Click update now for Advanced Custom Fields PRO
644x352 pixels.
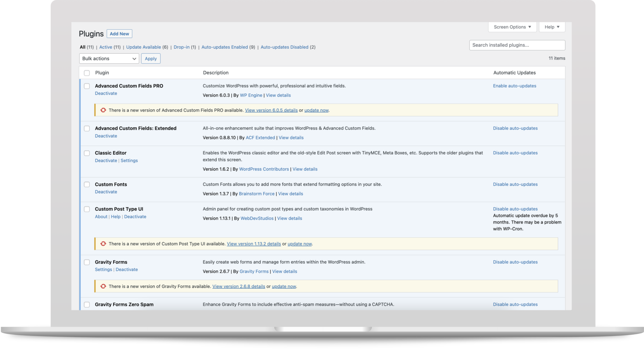pyautogui.click(x=316, y=110)
